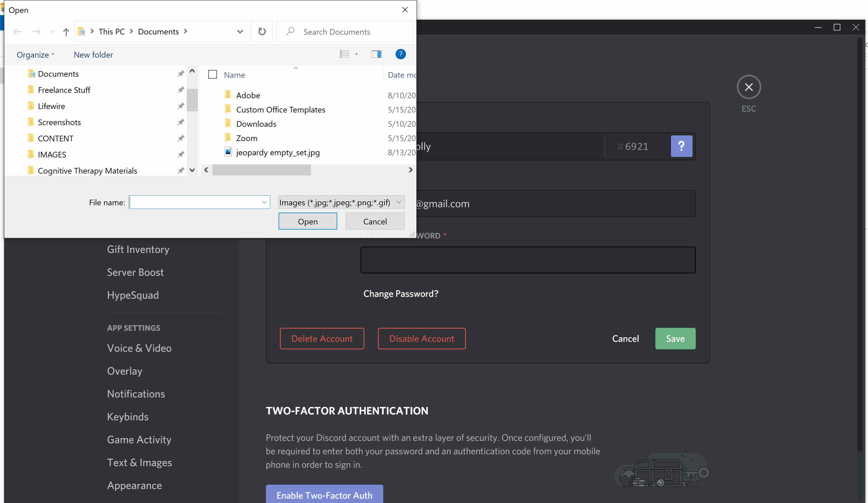Image resolution: width=868 pixels, height=503 pixels.
Task: Click the Enable Two-Factor Auth button
Action: (x=324, y=495)
